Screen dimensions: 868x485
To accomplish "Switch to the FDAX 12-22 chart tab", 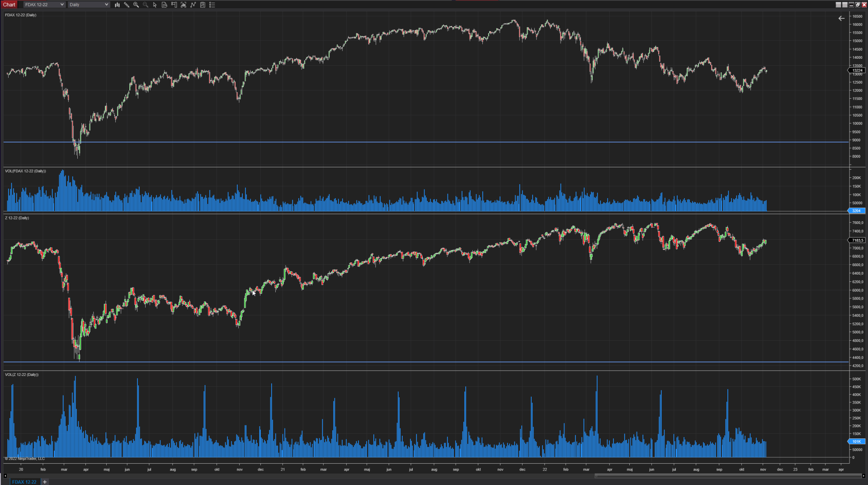I will [x=24, y=482].
